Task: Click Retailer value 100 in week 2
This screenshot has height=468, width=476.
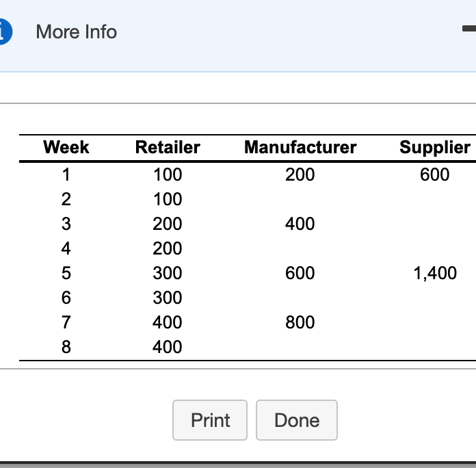Action: (168, 199)
